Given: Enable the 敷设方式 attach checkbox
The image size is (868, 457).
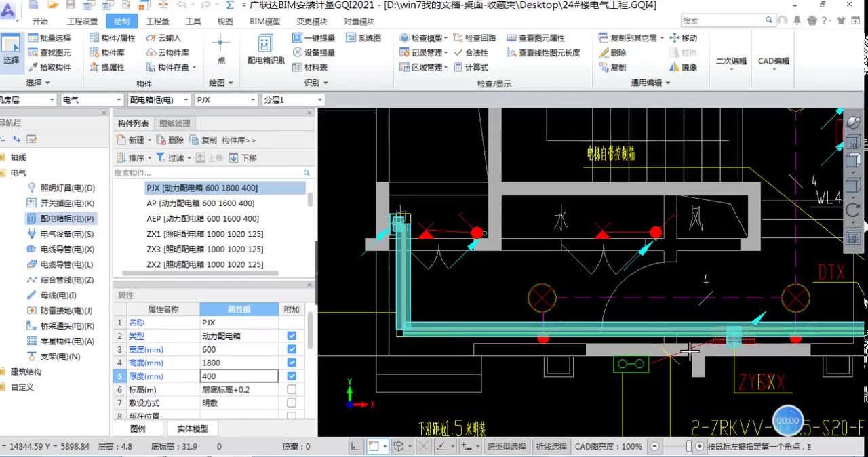Looking at the screenshot, I should [x=292, y=403].
